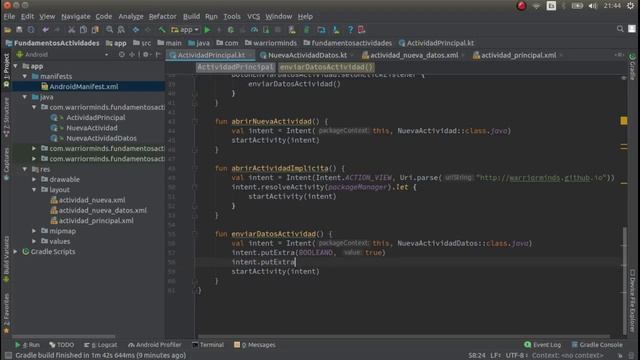Click the Paste clipboard icon
This screenshot has height=360, width=640.
(95, 30)
